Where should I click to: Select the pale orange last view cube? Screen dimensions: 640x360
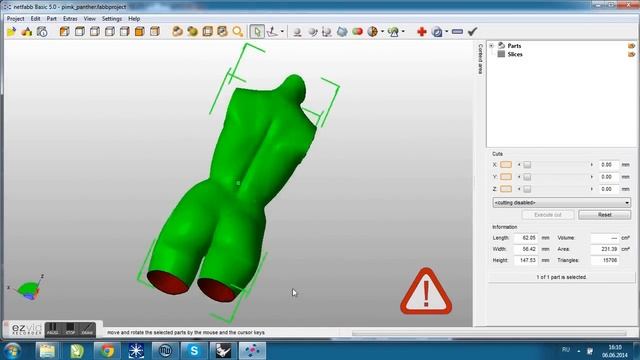point(155,31)
